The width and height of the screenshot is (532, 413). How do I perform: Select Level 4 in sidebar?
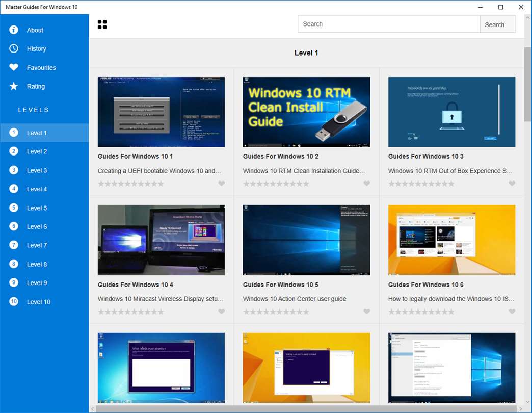coord(44,189)
